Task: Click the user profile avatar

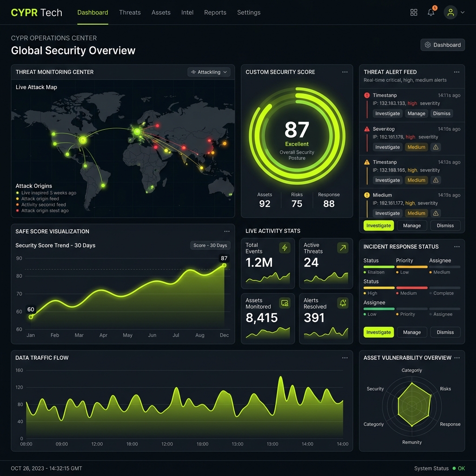Action: tap(450, 13)
